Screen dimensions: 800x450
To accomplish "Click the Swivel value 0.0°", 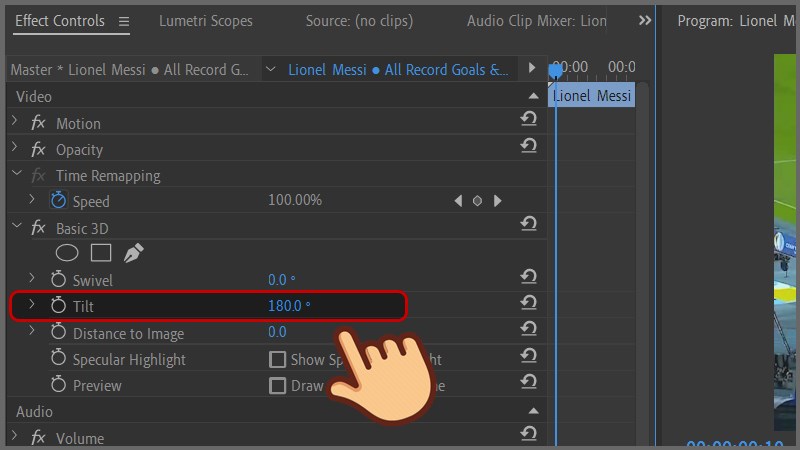I will [x=282, y=280].
